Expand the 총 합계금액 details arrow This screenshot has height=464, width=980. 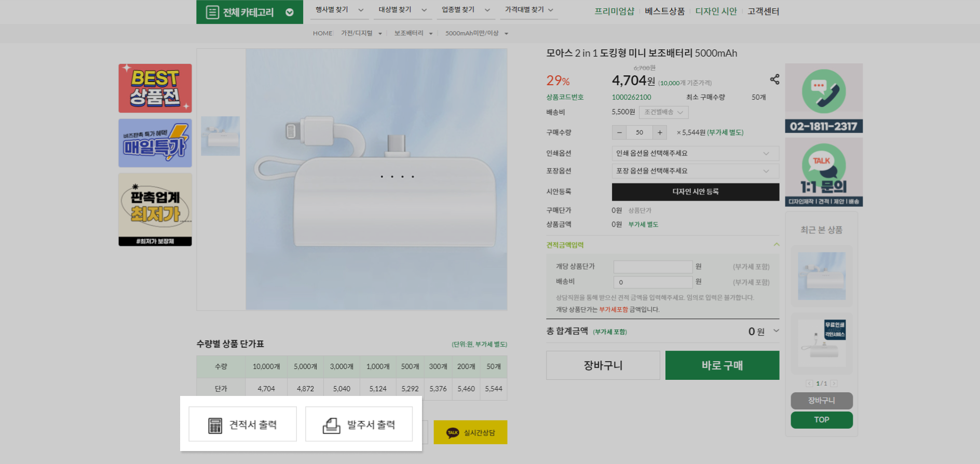click(776, 331)
